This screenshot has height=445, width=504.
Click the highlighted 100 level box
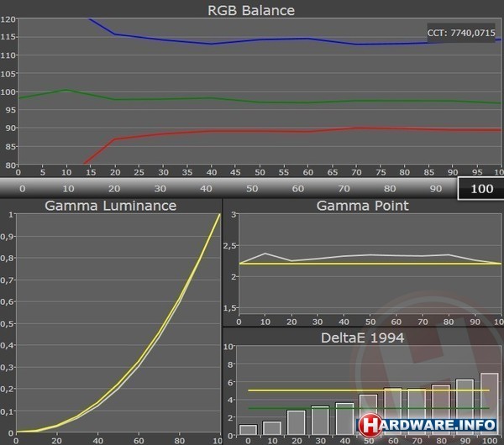[481, 189]
